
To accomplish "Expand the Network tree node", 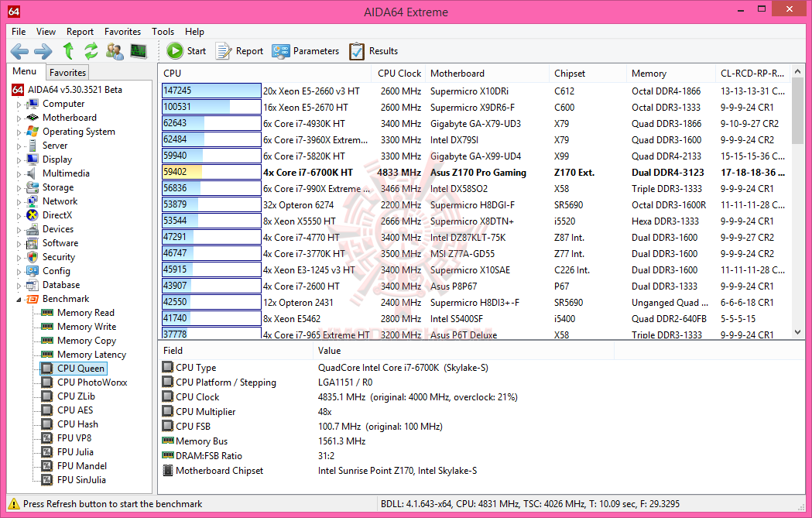I will pyautogui.click(x=19, y=202).
